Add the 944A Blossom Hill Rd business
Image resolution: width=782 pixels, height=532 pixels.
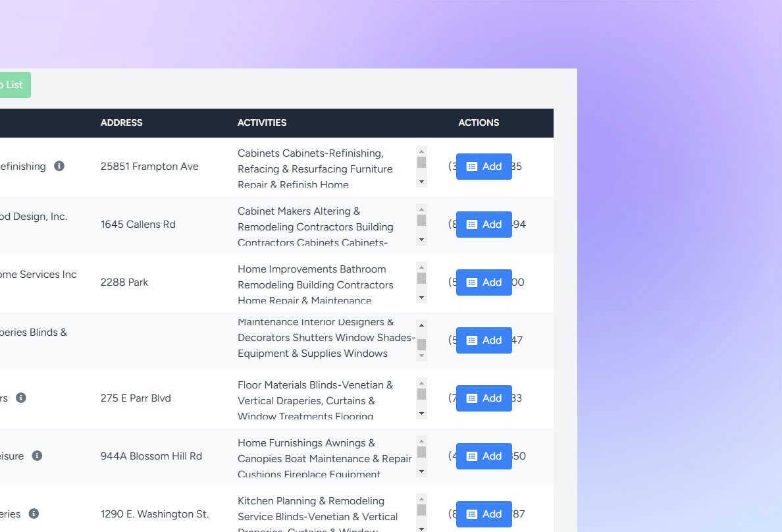click(x=484, y=456)
